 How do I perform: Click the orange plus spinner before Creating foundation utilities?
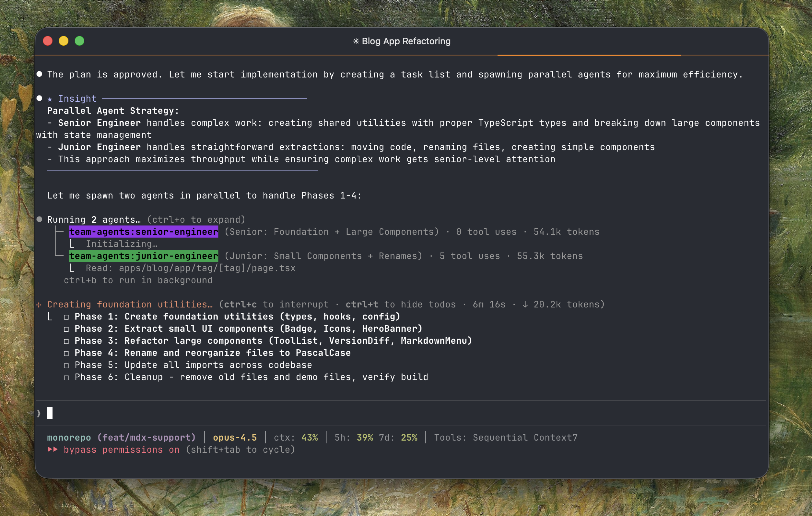point(39,305)
